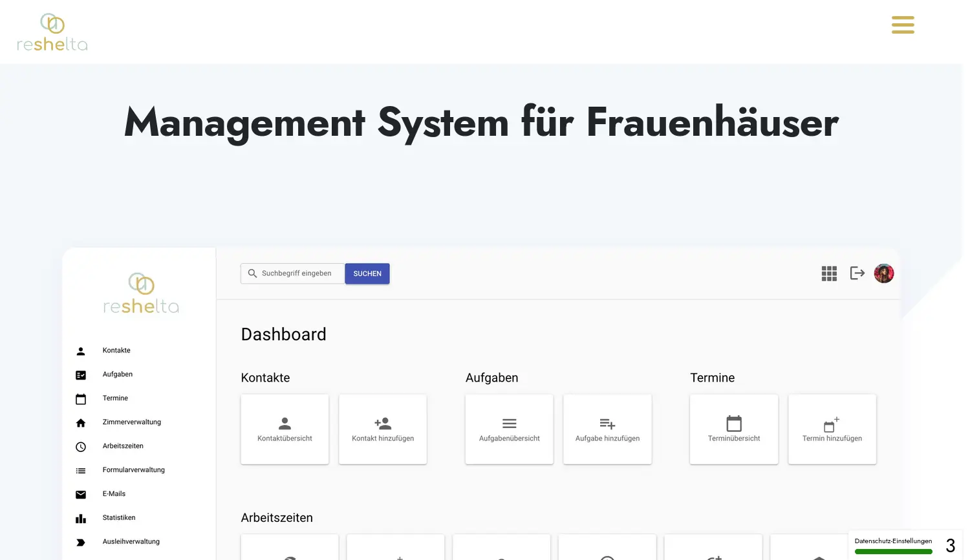
Task: View Statistiken via the bar chart icon
Action: (x=81, y=518)
